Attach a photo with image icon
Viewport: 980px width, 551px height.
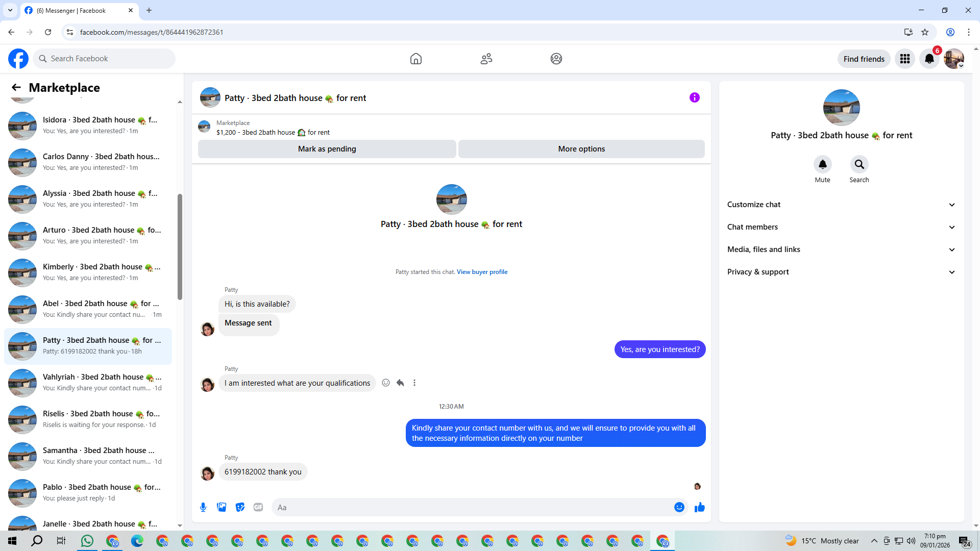point(222,507)
